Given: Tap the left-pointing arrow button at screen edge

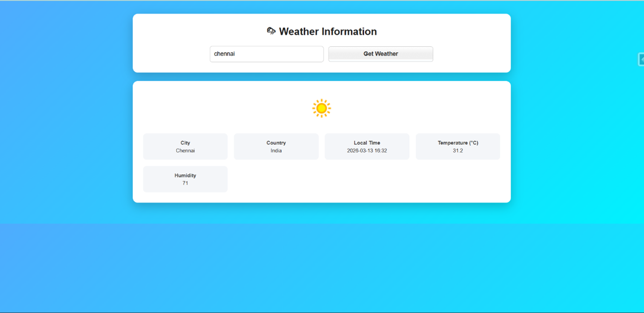Looking at the screenshot, I should click(x=642, y=59).
